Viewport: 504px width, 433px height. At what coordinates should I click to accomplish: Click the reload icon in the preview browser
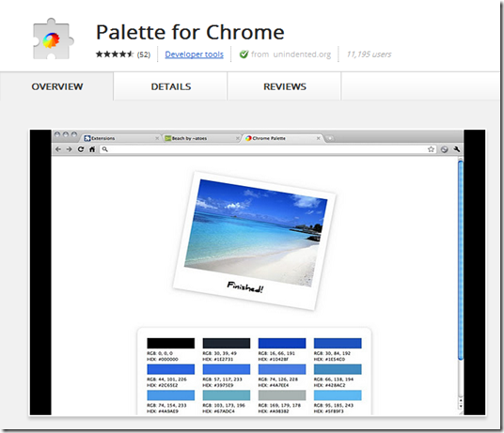[x=81, y=149]
